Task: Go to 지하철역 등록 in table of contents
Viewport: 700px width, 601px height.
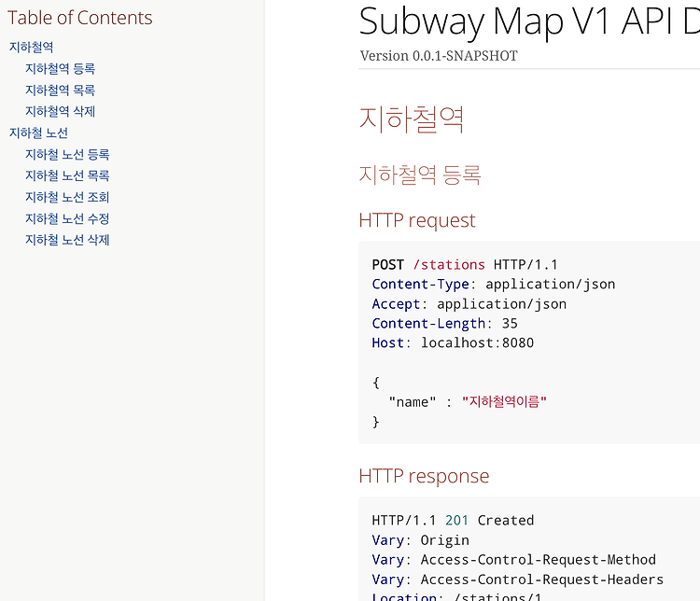Action: (61, 69)
